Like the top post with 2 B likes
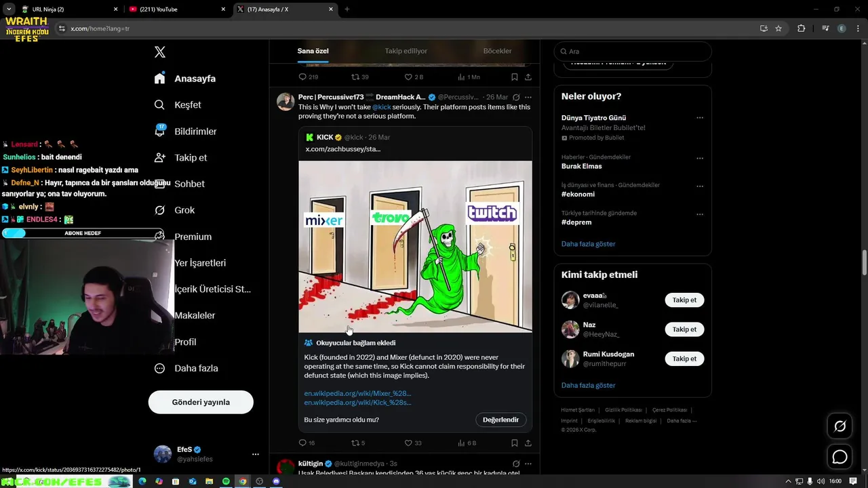Image resolution: width=868 pixels, height=488 pixels. click(414, 77)
